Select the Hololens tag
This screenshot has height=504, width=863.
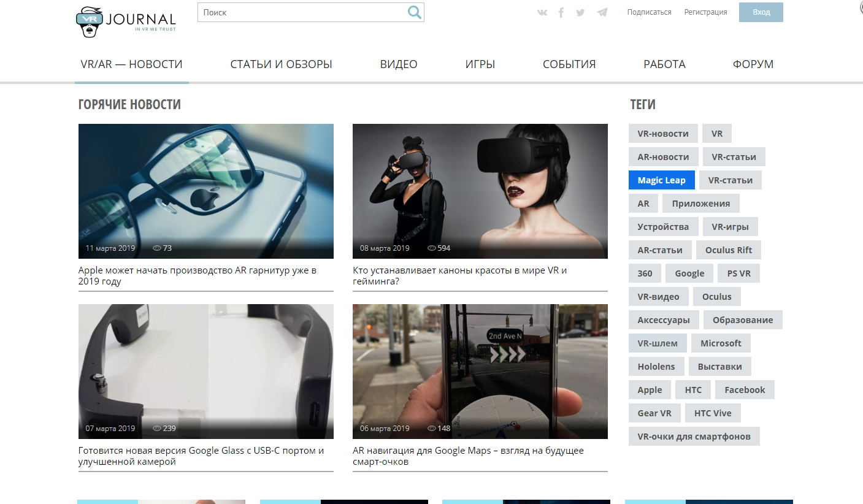coord(656,367)
